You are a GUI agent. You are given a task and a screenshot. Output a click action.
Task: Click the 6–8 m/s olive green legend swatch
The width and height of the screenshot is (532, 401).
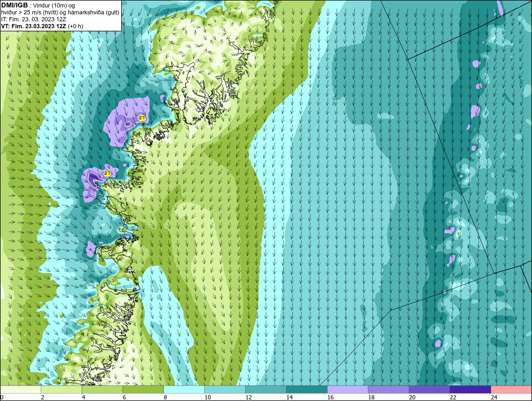[x=143, y=389]
